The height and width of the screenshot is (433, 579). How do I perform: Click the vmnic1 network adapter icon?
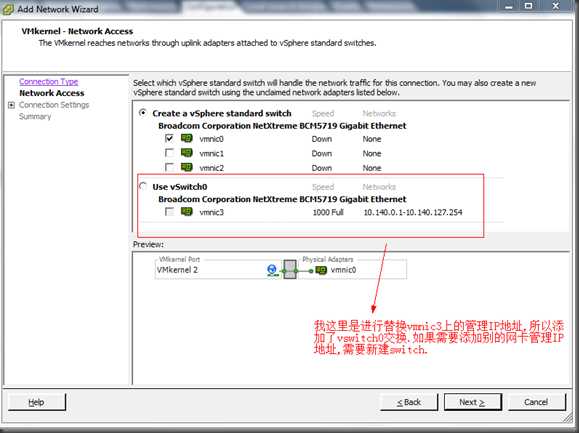(x=186, y=153)
